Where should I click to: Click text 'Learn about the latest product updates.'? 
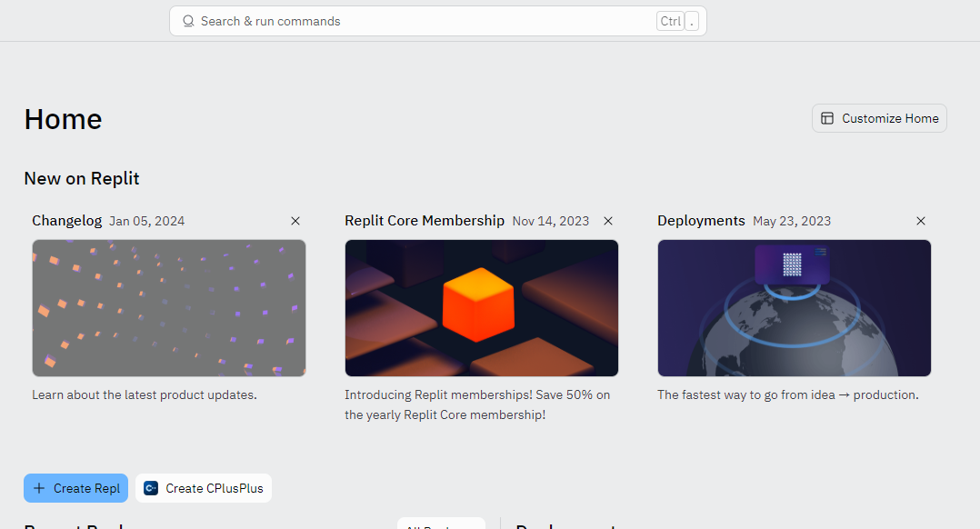145,394
